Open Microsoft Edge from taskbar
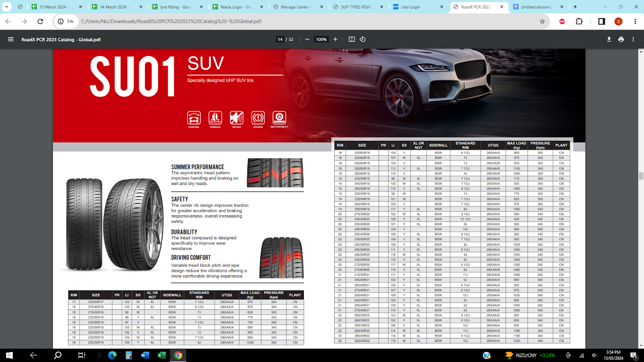This screenshot has width=644, height=362. coord(112,355)
